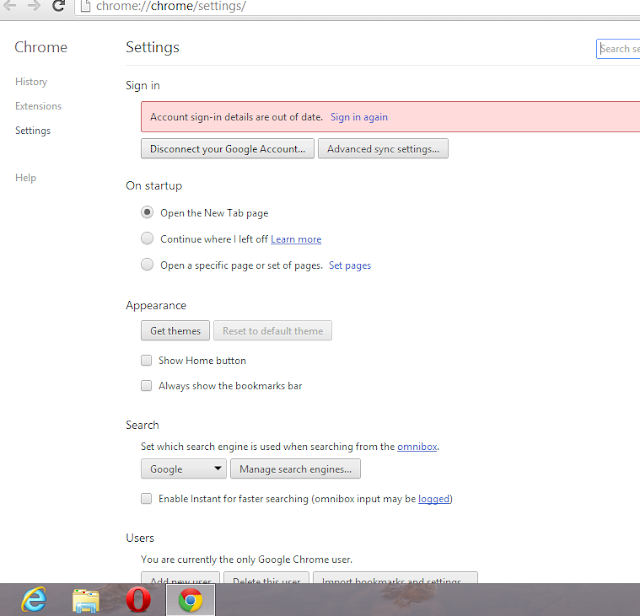Click the page icon in the address bar

pyautogui.click(x=85, y=6)
